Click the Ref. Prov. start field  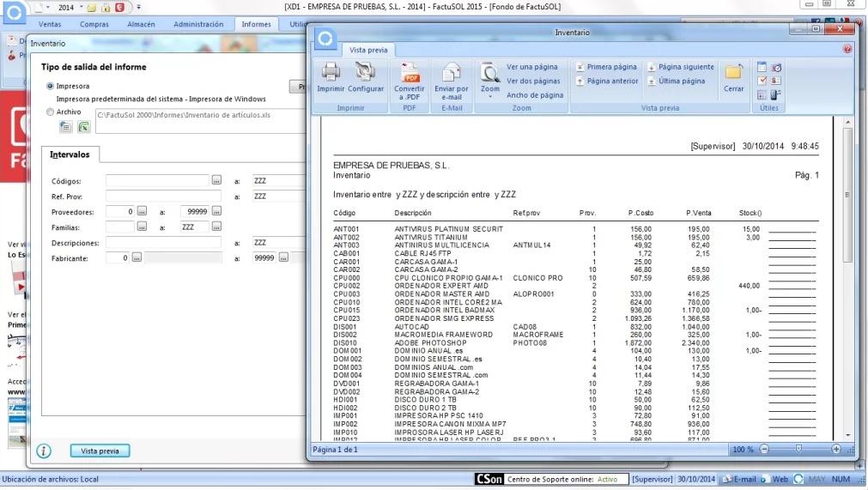click(x=163, y=197)
